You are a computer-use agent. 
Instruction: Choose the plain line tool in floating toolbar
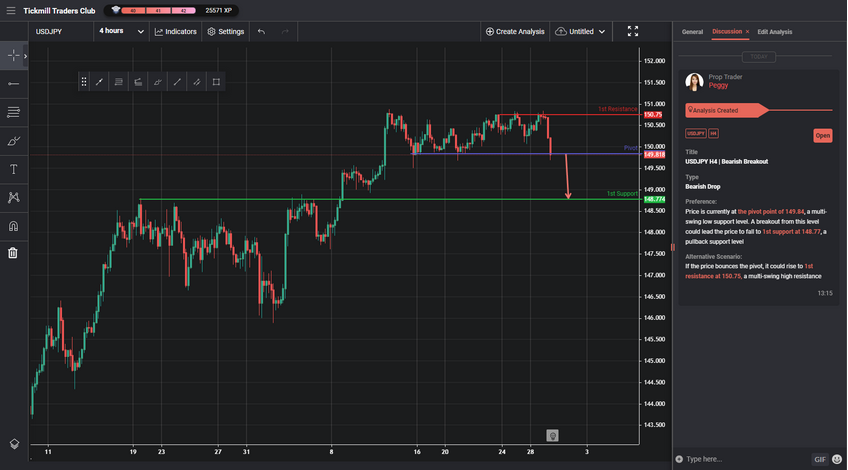[x=177, y=82]
